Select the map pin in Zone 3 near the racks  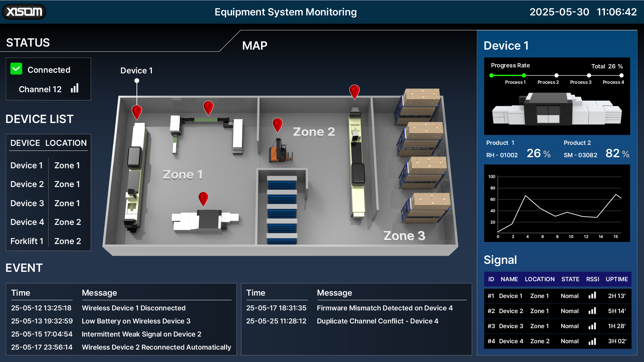pos(355,90)
